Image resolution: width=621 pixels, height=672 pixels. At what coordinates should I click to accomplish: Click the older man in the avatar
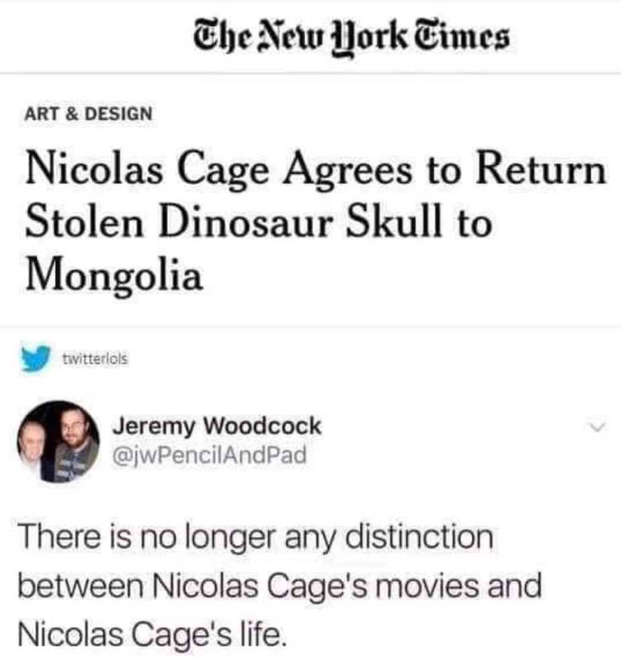coord(31,446)
